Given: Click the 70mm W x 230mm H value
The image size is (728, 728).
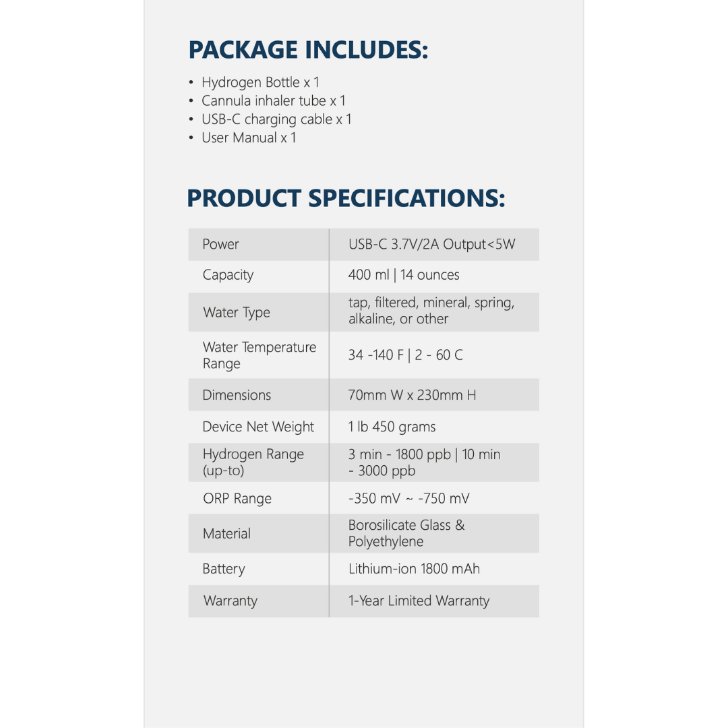Looking at the screenshot, I should 412,395.
